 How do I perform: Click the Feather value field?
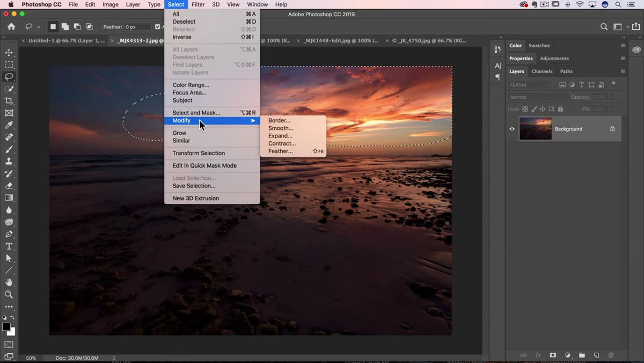click(137, 27)
